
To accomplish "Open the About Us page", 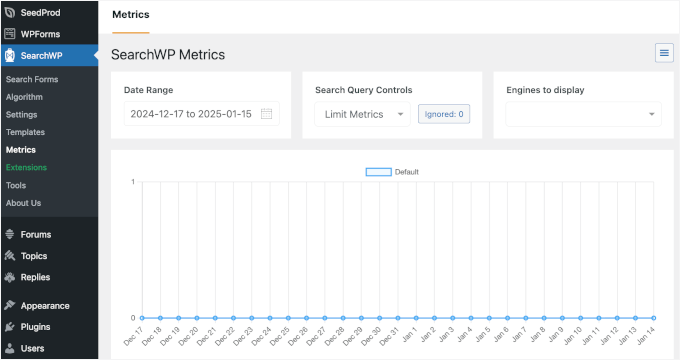I will (x=23, y=203).
